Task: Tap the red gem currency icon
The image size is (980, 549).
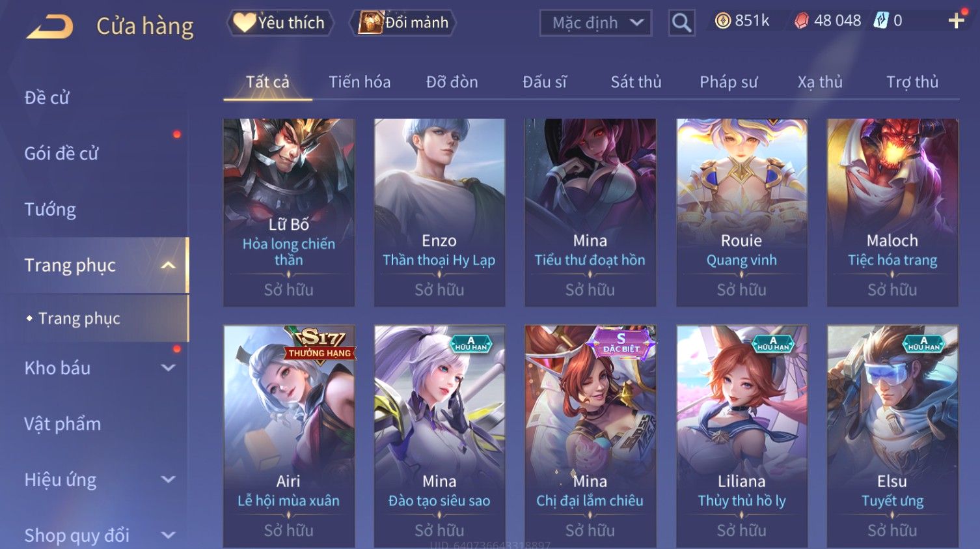Action: pyautogui.click(x=801, y=21)
